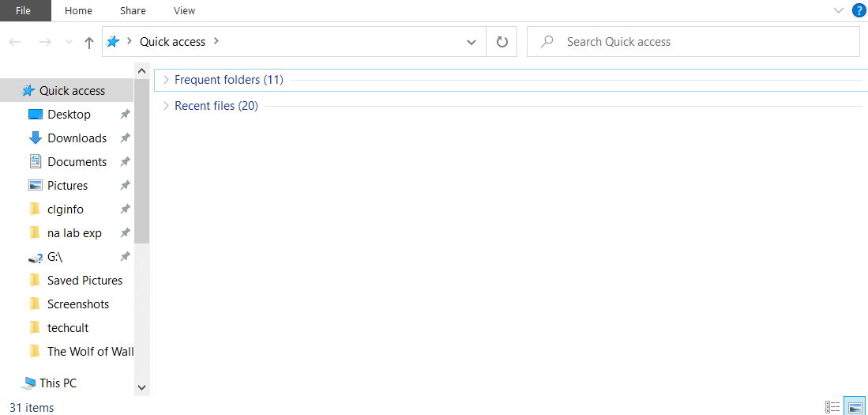
Task: Expand the Recent files group
Action: coord(166,106)
